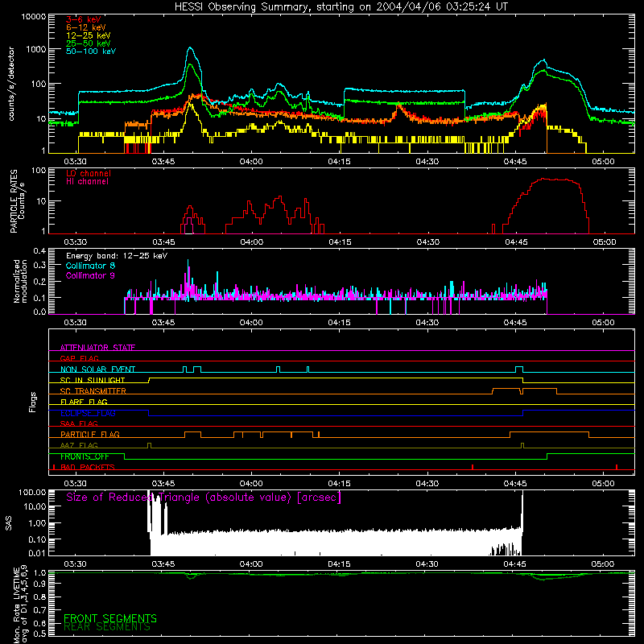Image resolution: width=644 pixels, height=644 pixels.
Task: Click the SAA FLAG label
Action: [x=79, y=423]
